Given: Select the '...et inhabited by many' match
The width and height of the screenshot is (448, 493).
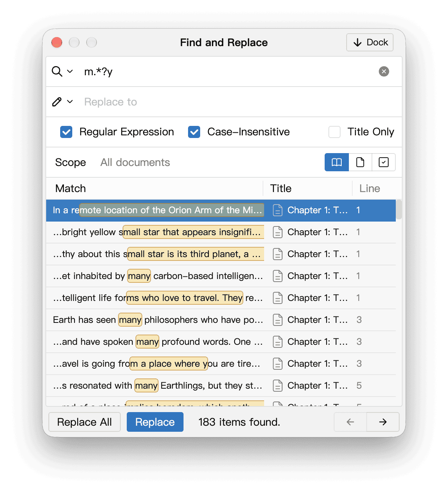Looking at the screenshot, I should pos(221,276).
